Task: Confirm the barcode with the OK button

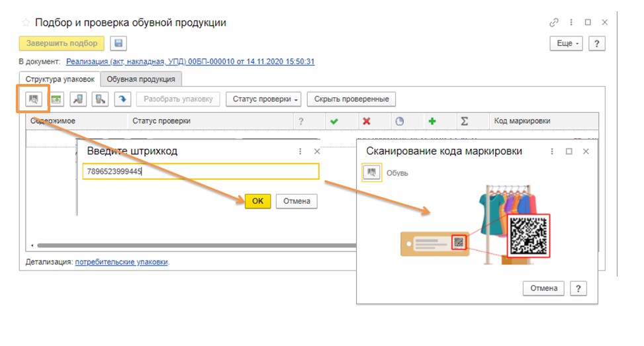Action: pyautogui.click(x=257, y=201)
